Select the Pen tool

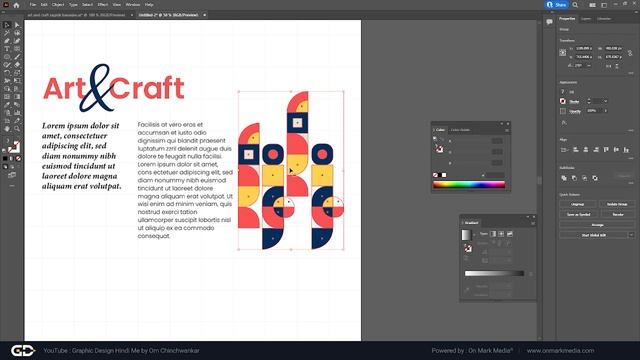point(7,41)
